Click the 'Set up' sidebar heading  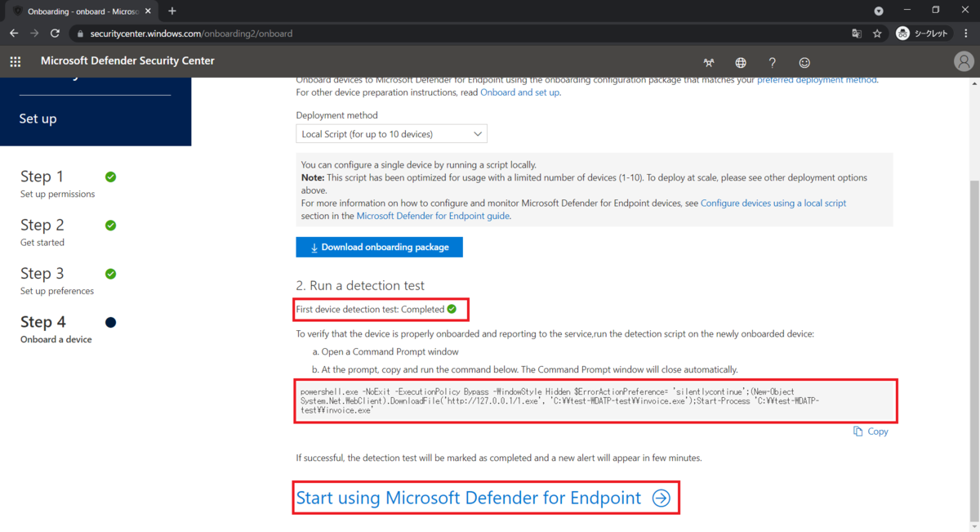(38, 118)
